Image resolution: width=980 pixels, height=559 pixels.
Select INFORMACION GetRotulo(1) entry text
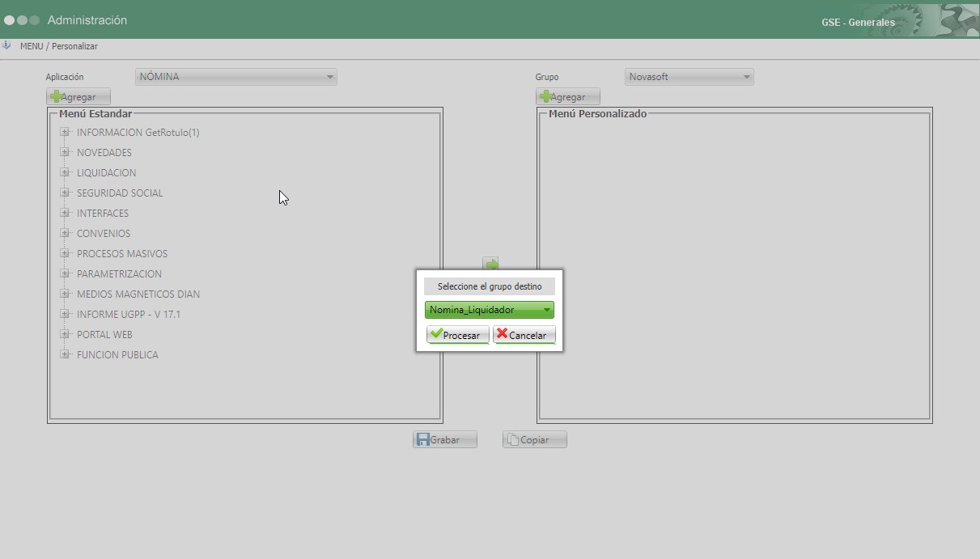(138, 132)
